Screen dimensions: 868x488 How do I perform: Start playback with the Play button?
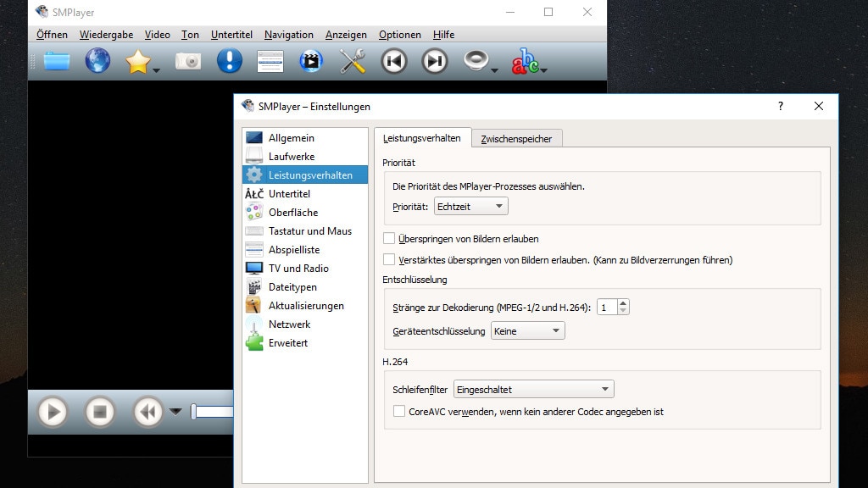tap(53, 412)
